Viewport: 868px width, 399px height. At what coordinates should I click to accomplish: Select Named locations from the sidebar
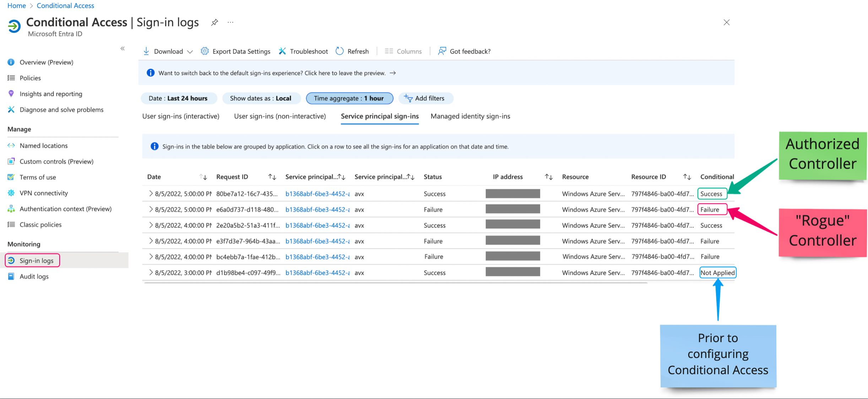(43, 146)
